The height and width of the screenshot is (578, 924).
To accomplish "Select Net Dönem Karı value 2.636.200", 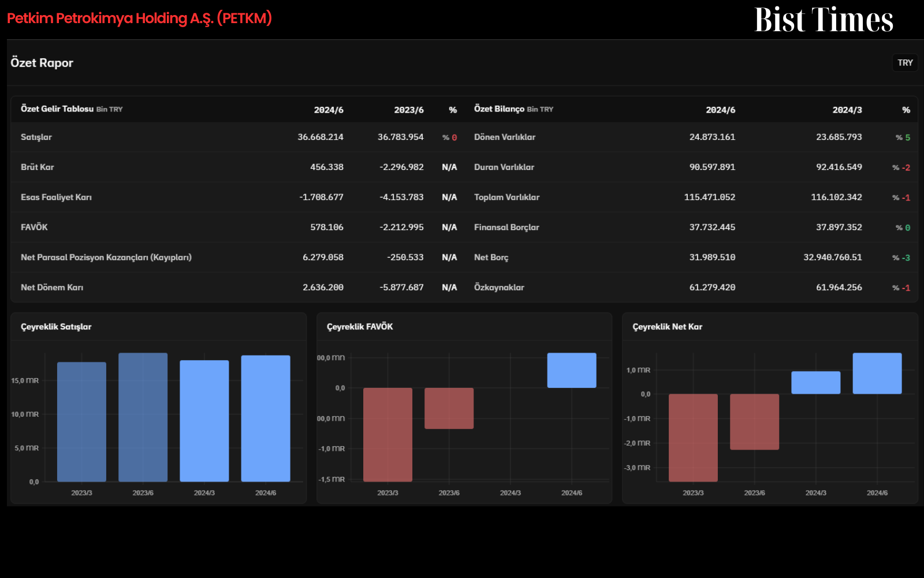I will (x=323, y=287).
